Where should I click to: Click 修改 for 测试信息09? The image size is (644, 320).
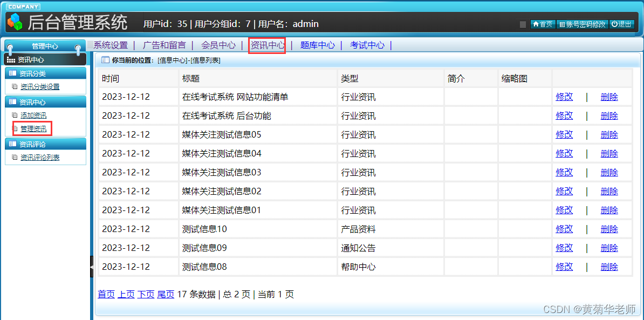click(564, 248)
